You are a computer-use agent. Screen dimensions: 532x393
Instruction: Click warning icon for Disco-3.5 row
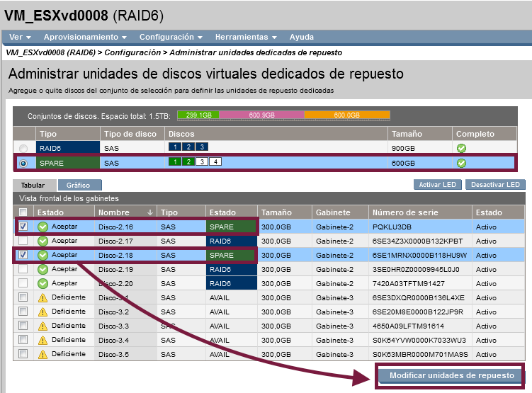click(x=43, y=353)
